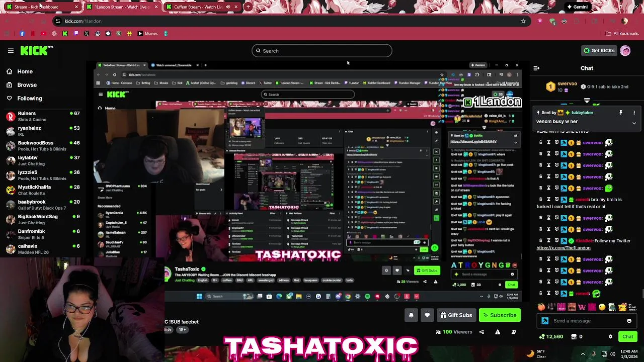Open chat settings gear
This screenshot has width=644, height=362.
coord(610,337)
